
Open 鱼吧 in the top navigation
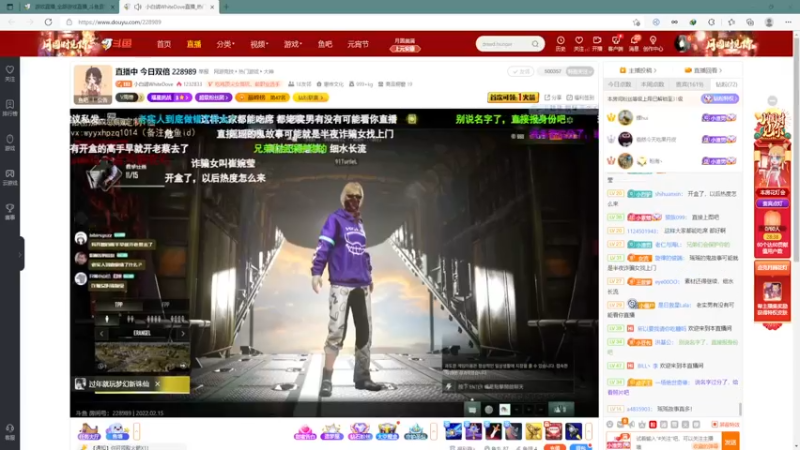coord(325,44)
